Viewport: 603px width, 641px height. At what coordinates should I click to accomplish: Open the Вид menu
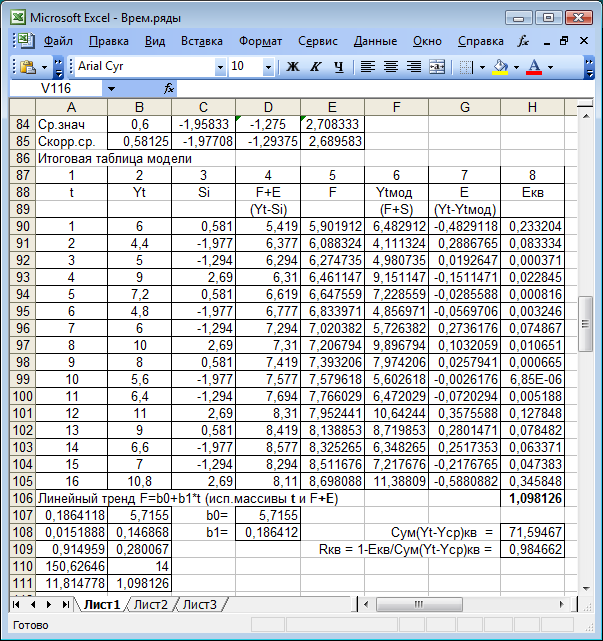(155, 41)
